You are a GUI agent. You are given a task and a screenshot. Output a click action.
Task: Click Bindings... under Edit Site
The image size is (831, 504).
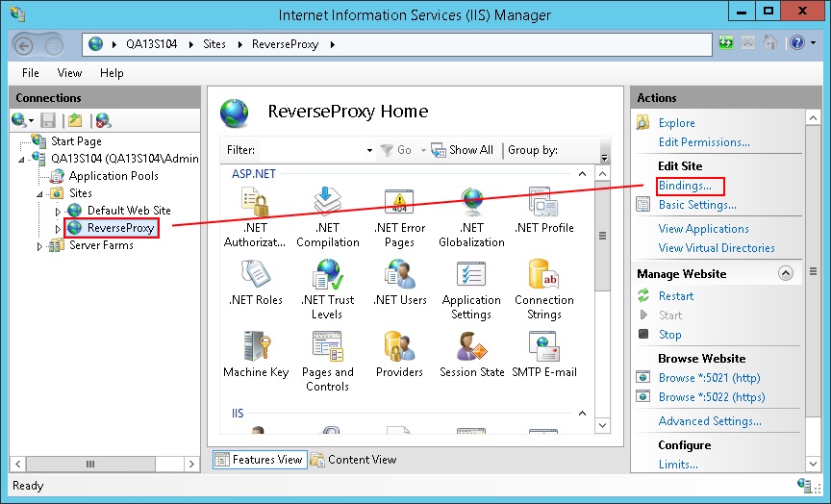tap(685, 186)
